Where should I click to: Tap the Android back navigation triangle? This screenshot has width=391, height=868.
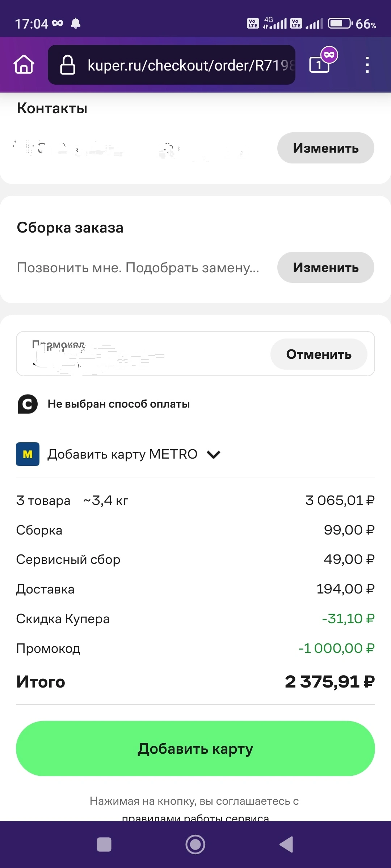point(286,844)
